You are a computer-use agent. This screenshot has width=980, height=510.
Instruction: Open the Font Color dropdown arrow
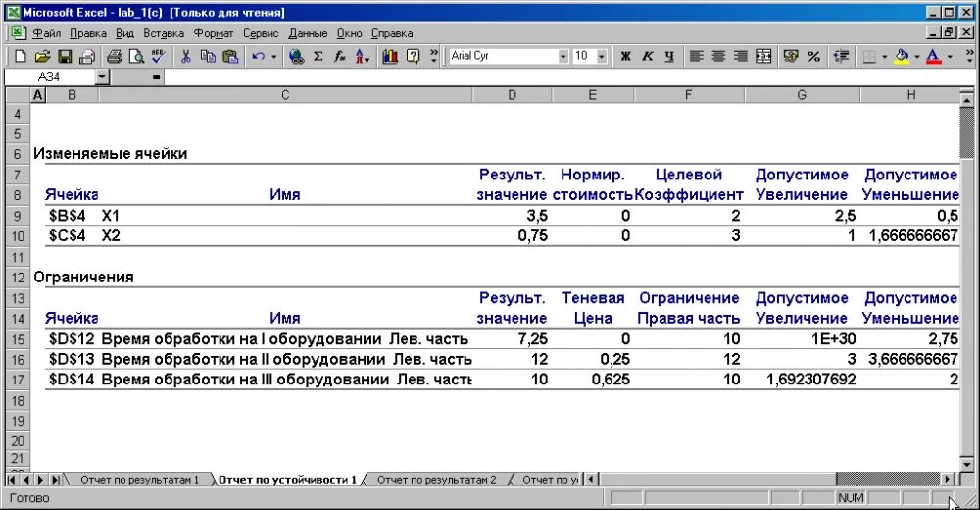(x=950, y=56)
